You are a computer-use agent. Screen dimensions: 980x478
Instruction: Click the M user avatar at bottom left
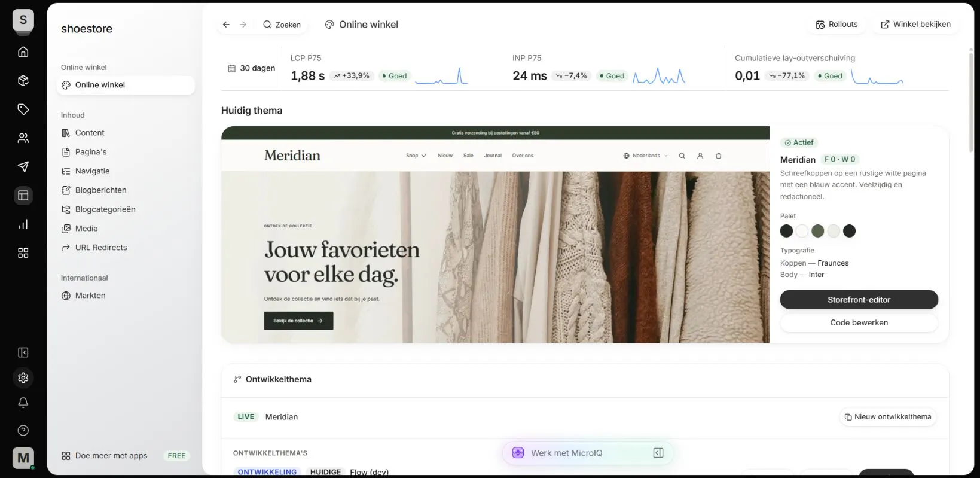click(x=23, y=458)
